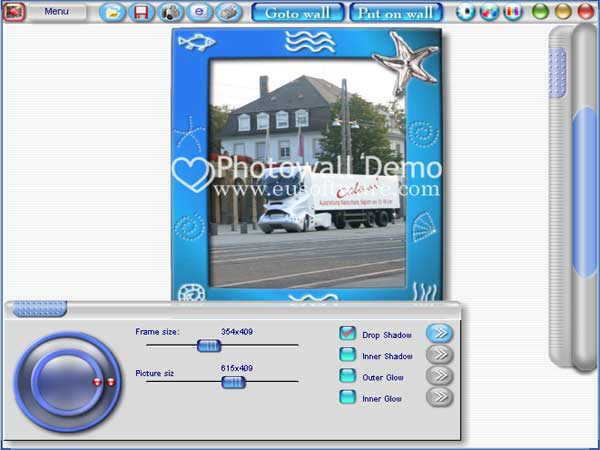Open the Menu button
600x450 pixels.
point(58,12)
